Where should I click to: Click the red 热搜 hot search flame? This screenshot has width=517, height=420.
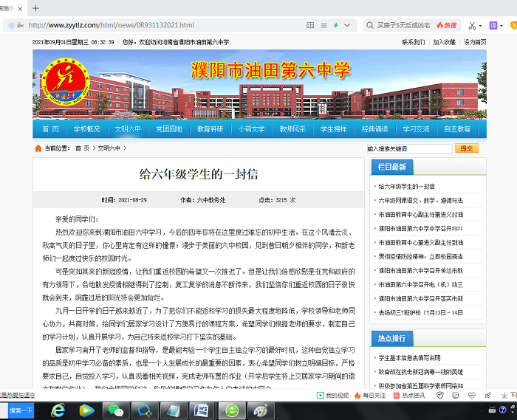click(447, 25)
